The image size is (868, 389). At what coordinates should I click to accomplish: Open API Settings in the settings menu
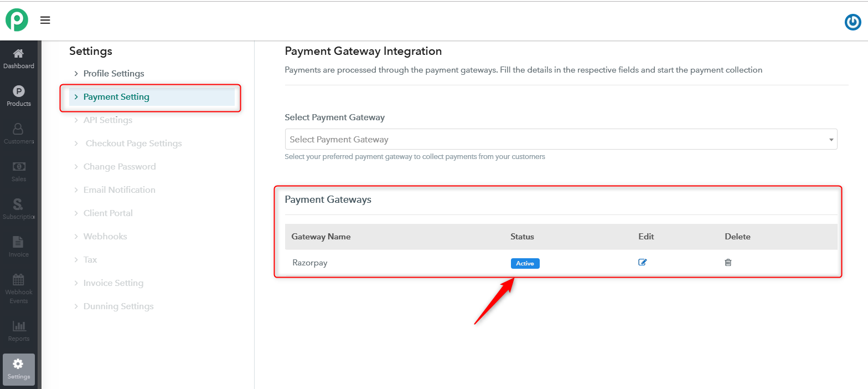click(108, 120)
